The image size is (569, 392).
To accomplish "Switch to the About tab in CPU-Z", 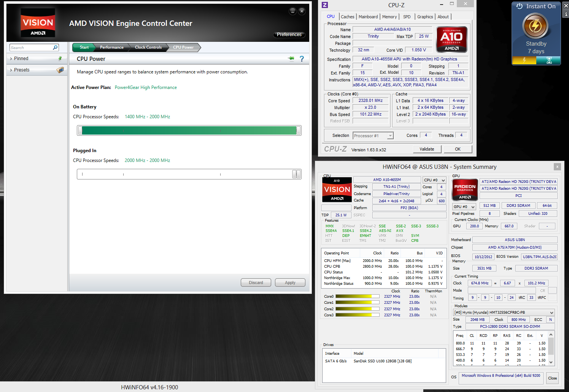I will point(443,17).
